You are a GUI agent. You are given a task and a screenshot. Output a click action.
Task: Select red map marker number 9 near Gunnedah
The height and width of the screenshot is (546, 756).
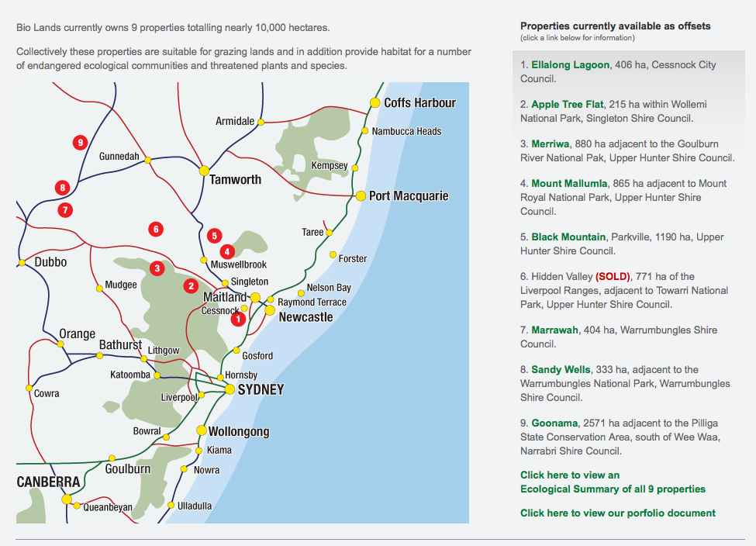pos(79,142)
